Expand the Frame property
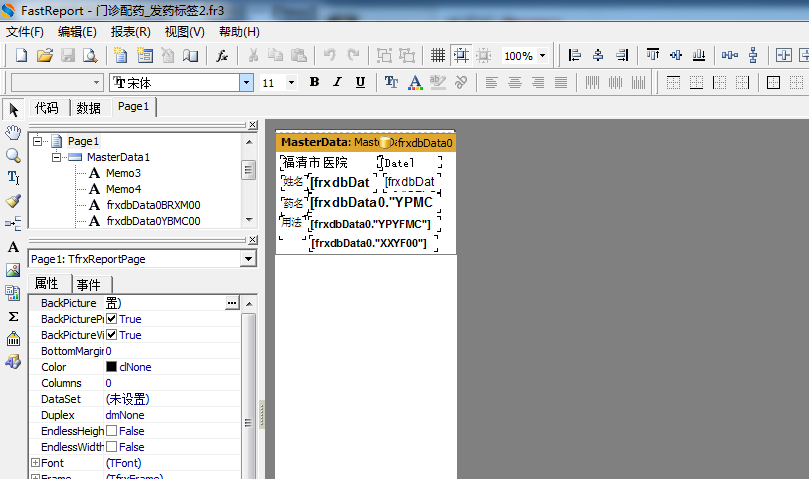The height and width of the screenshot is (479, 809). 35,477
